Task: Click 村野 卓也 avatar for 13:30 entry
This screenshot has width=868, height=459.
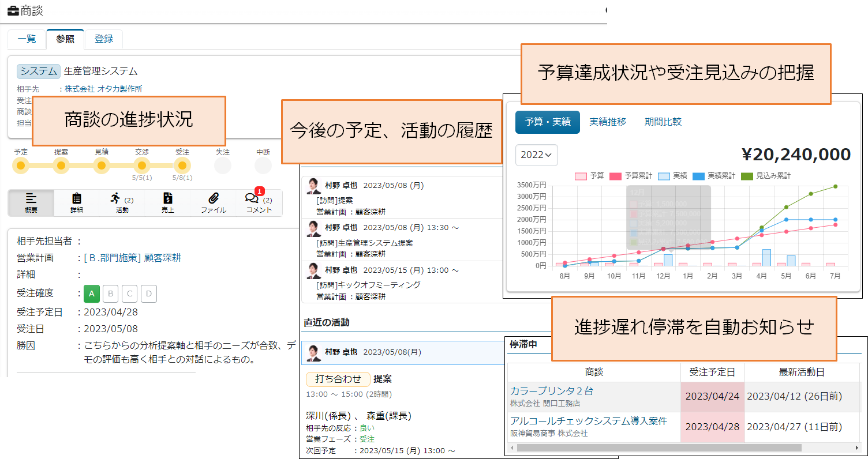Action: (313, 228)
